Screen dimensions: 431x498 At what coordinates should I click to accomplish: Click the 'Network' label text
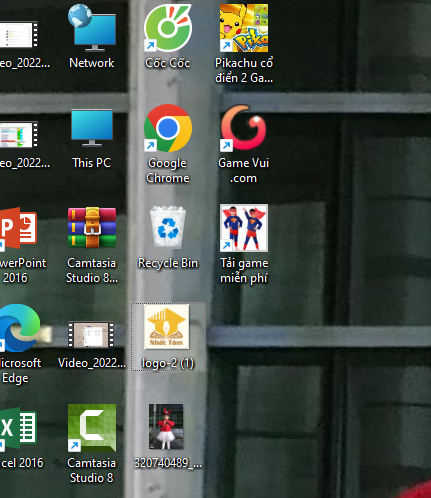pyautogui.click(x=92, y=63)
